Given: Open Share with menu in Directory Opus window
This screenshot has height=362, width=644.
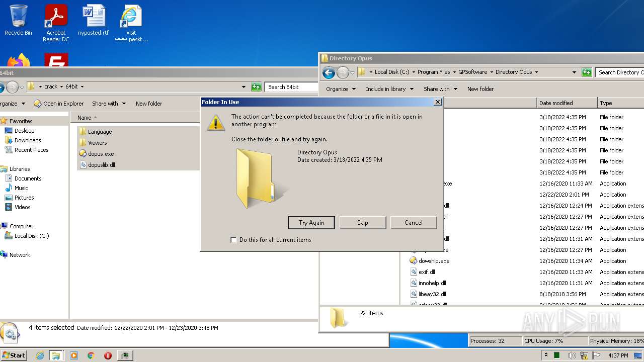Looking at the screenshot, I should tap(440, 89).
